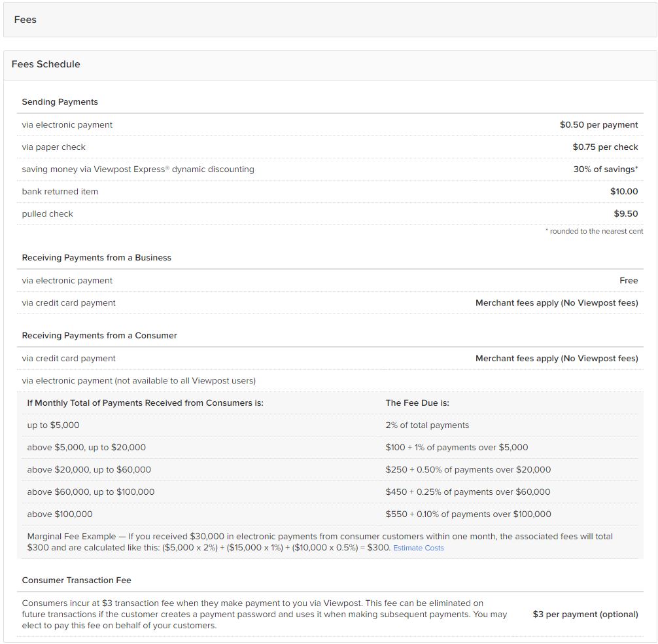Click the $3 per payment optional fee value

click(x=584, y=614)
